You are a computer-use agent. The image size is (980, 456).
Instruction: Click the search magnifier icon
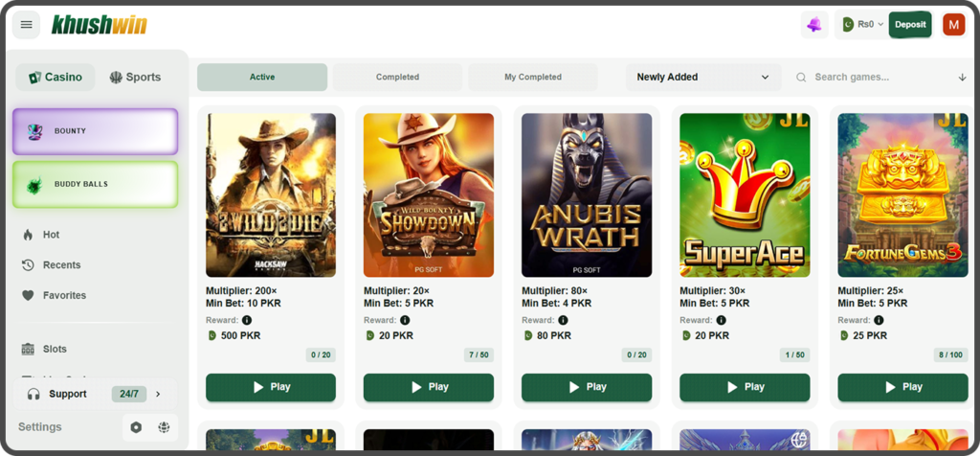[801, 77]
